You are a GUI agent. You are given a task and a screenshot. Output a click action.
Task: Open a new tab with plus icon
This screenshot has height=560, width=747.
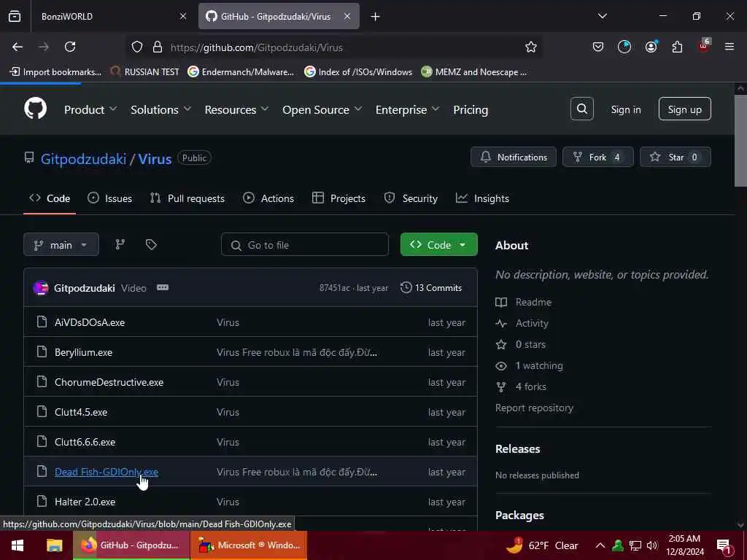click(x=376, y=17)
